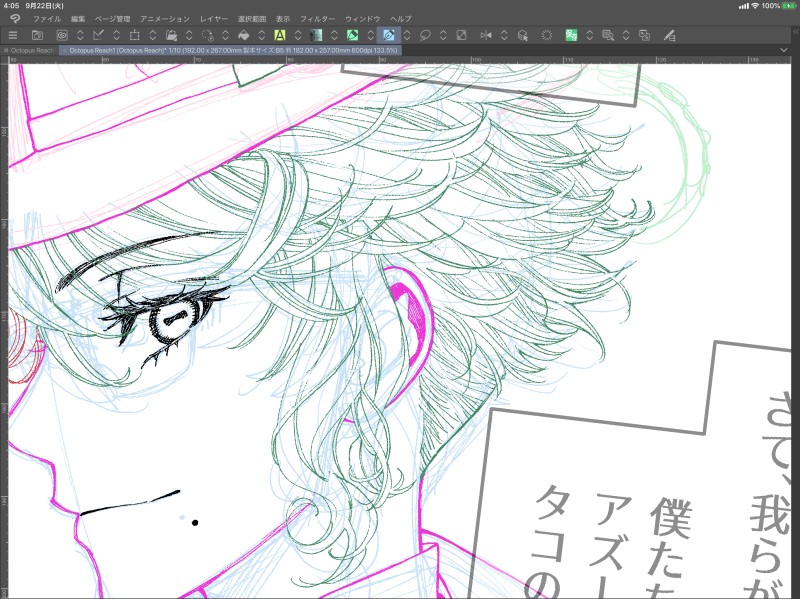Collapse the panel with double-arrow icon
Image resolution: width=800 pixels, height=599 pixels.
coord(795,32)
